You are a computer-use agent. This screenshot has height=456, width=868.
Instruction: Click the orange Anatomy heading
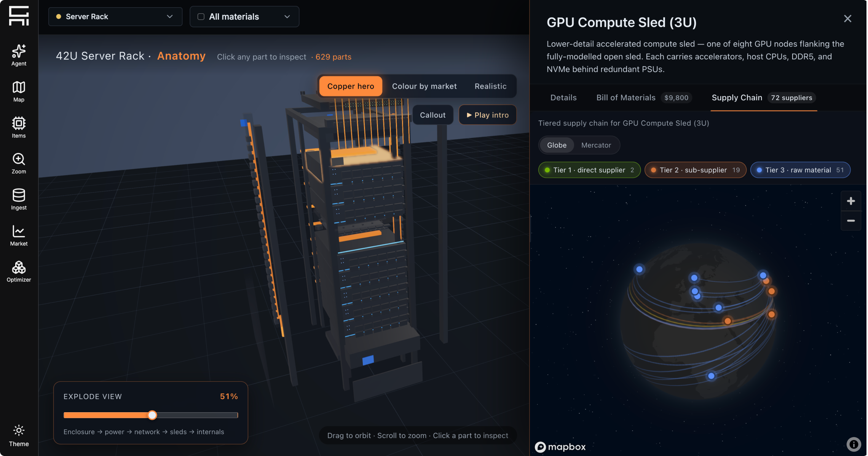(181, 56)
